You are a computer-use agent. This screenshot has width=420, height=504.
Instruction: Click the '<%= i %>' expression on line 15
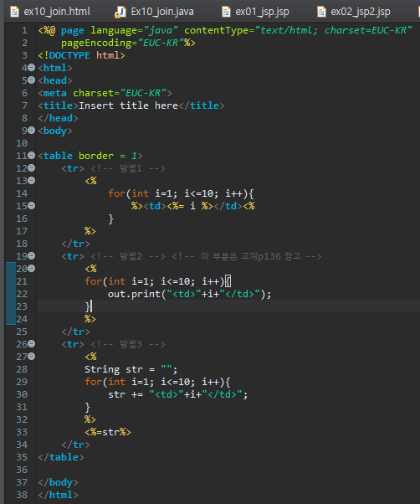(x=190, y=206)
